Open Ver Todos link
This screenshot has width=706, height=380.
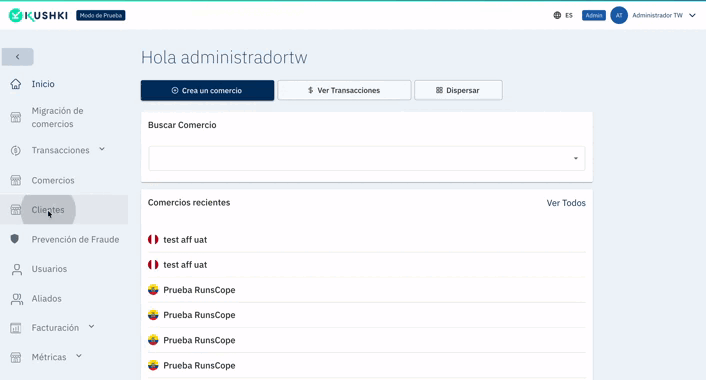click(x=566, y=203)
